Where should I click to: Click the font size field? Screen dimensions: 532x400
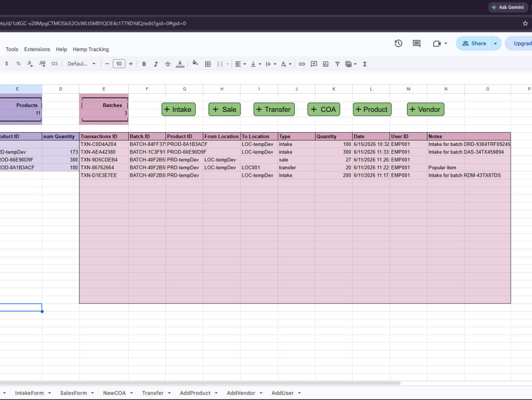click(x=119, y=64)
